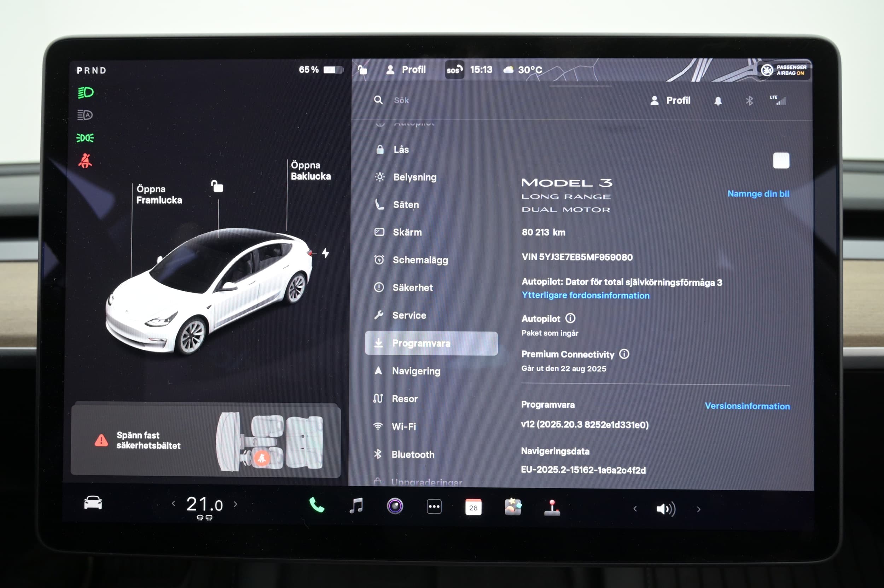The image size is (884, 588).
Task: Tap the Bluetooth icon in settings header
Action: coord(749,101)
